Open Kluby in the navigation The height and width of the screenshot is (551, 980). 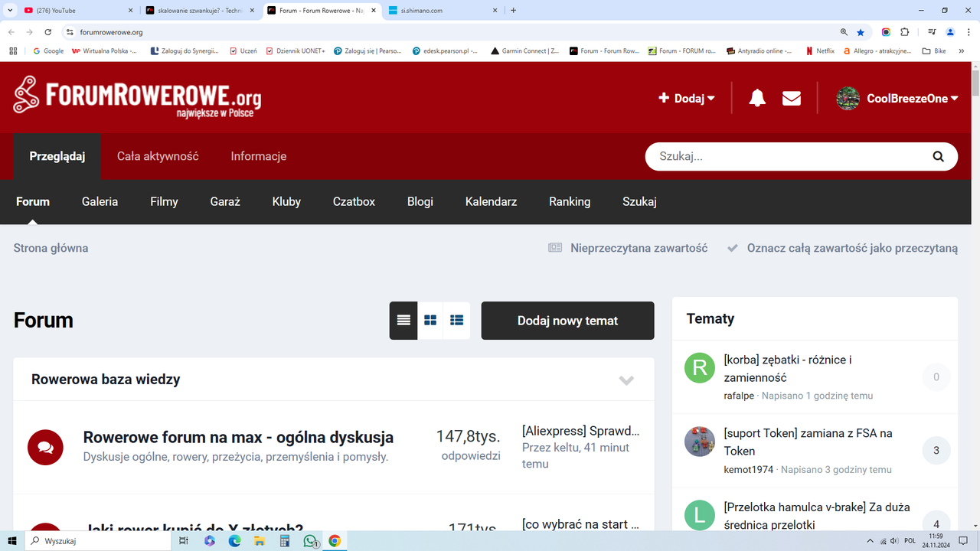pyautogui.click(x=286, y=201)
